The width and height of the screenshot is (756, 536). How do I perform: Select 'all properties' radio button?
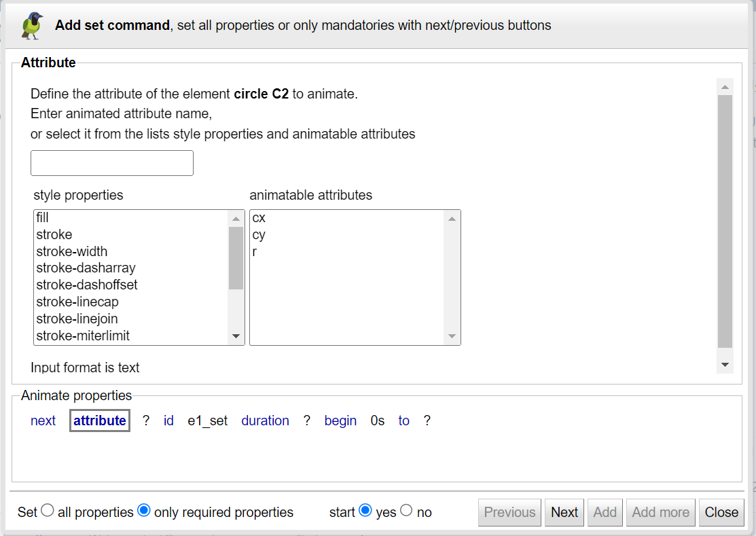pos(48,511)
